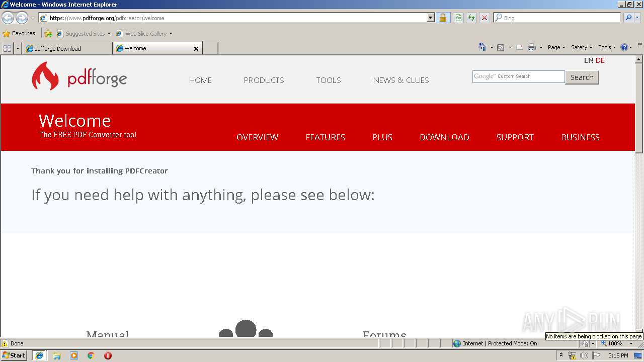The image size is (644, 362).
Task: Go to NEWS & CLUES
Action: coord(401,80)
